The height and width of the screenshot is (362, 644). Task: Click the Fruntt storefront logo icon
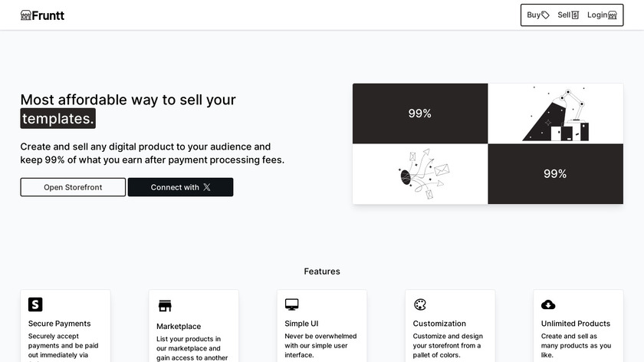(x=26, y=15)
